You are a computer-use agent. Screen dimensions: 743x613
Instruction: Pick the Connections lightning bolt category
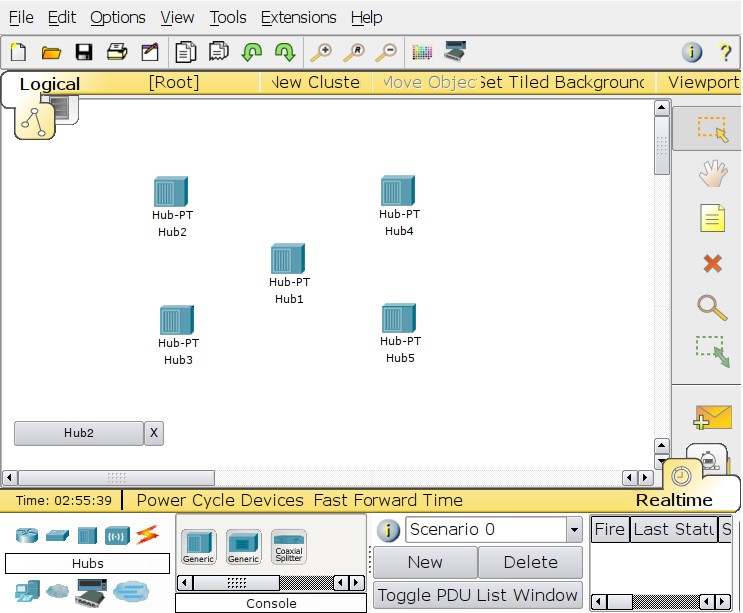(147, 535)
